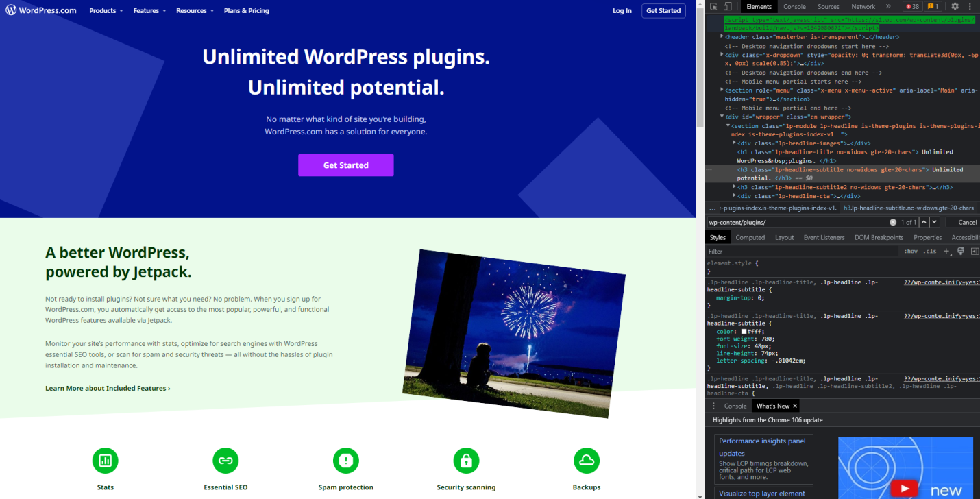Click the new style rule plus icon

947,252
